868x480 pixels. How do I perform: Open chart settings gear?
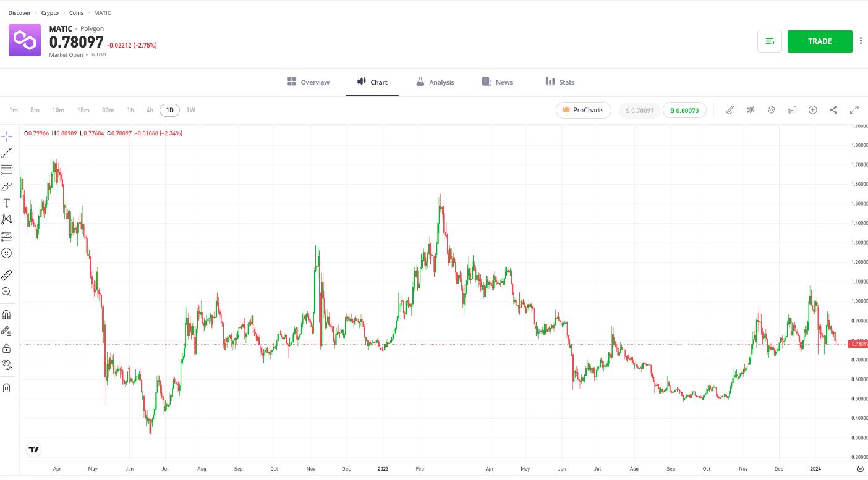click(x=772, y=110)
